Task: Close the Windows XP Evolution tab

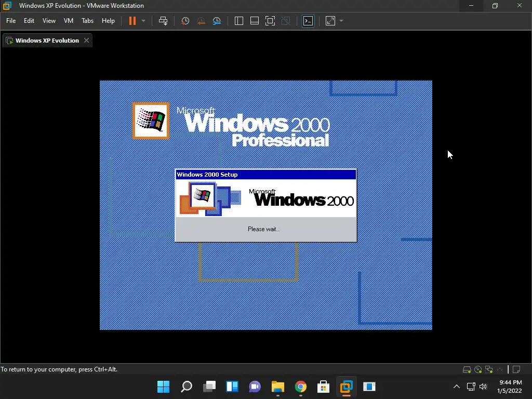Action: click(87, 41)
